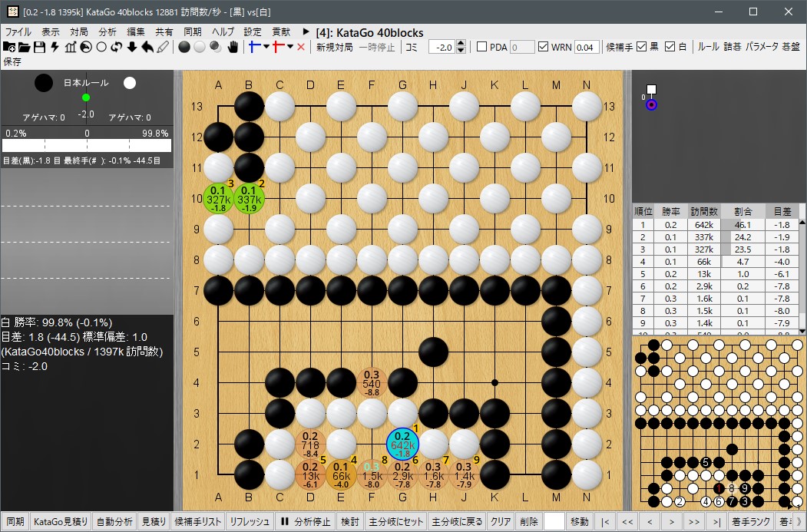Screen dimensions: 807x532
Task: Toggle the WRN checkbox
Action: click(x=543, y=47)
